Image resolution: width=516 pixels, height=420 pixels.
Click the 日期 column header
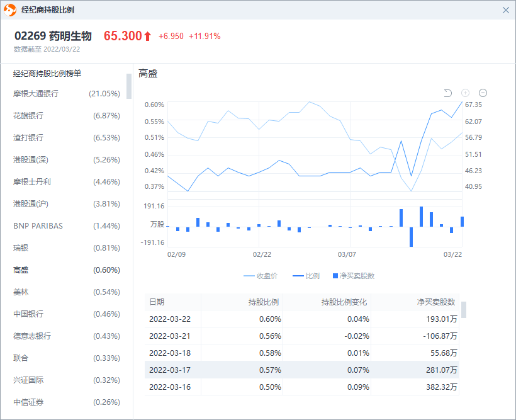(x=157, y=302)
